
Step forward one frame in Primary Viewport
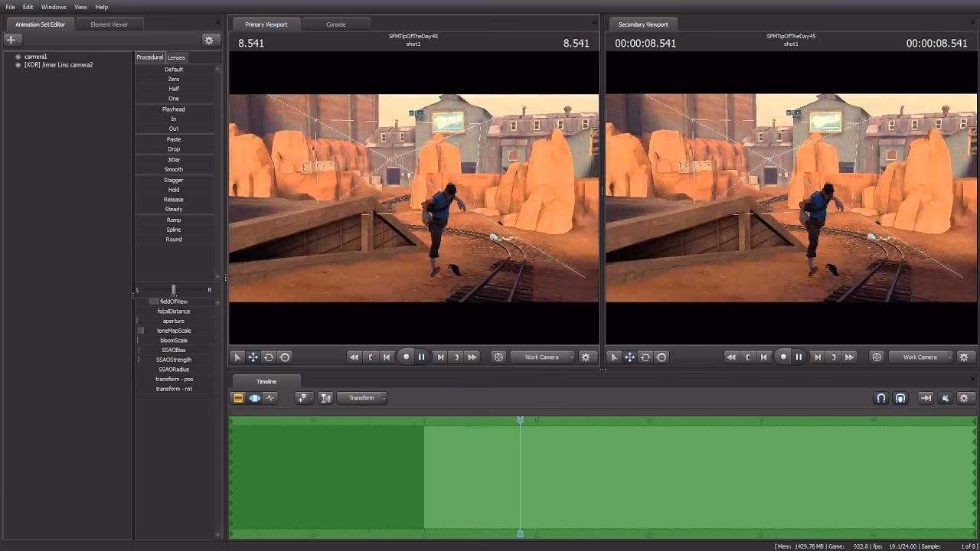(440, 357)
